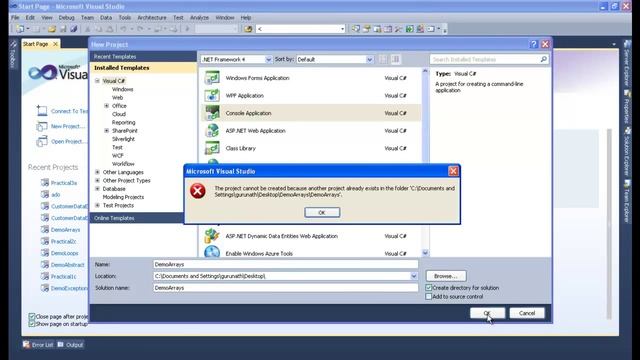The width and height of the screenshot is (640, 360).
Task: Open the Architecture menu
Action: [x=152, y=18]
